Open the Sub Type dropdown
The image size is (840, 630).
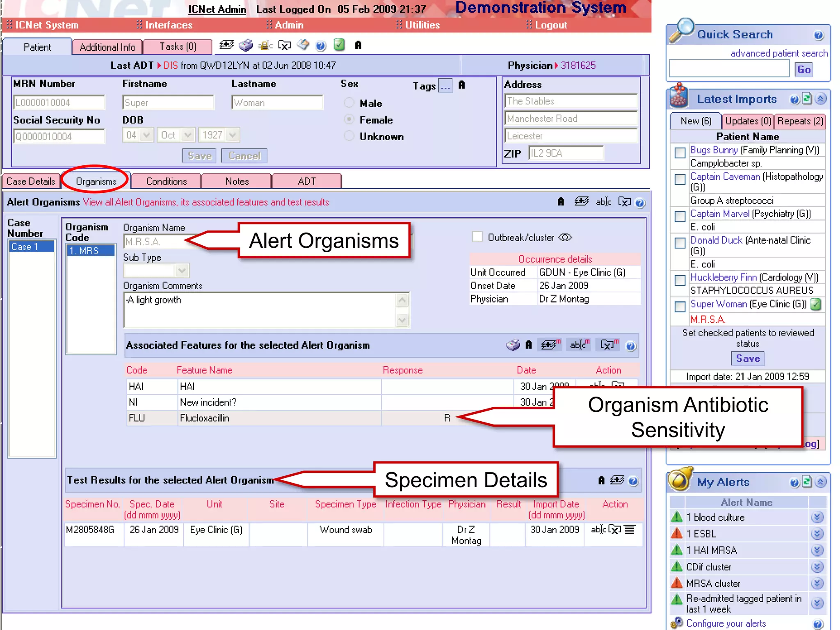point(182,271)
